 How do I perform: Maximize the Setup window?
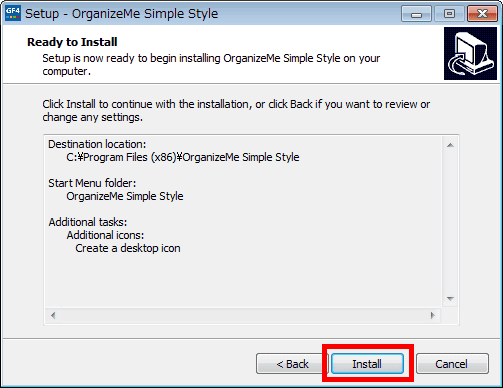(449, 14)
